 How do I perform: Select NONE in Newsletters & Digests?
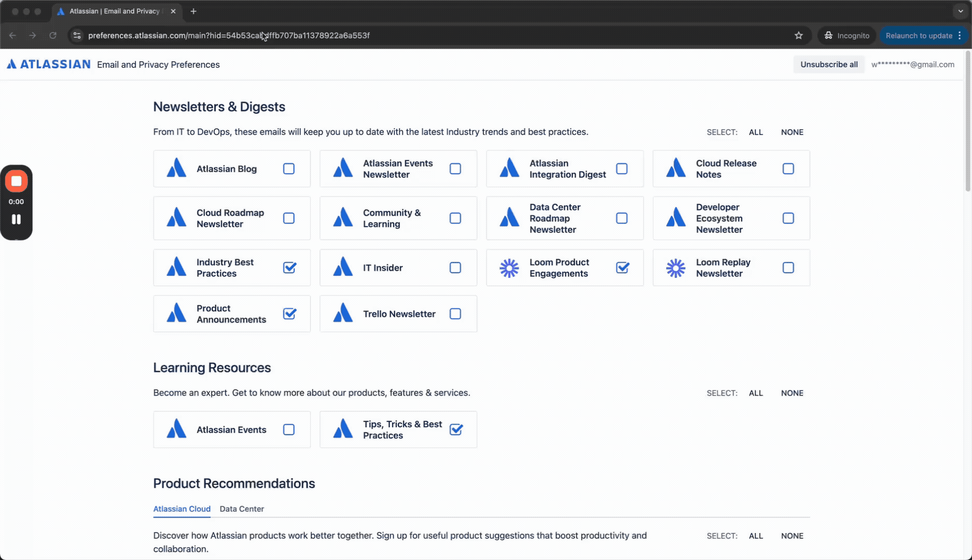point(792,132)
